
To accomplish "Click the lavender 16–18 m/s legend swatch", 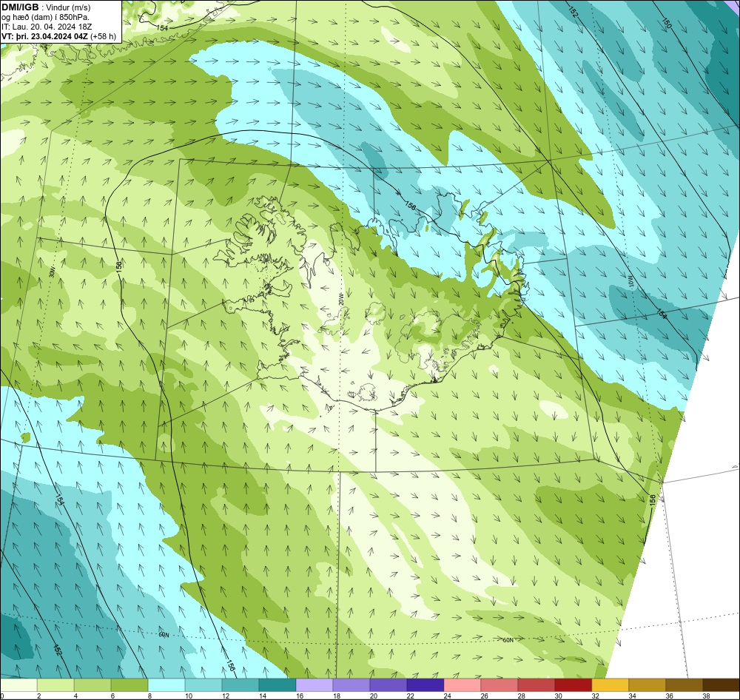I will coord(314,685).
